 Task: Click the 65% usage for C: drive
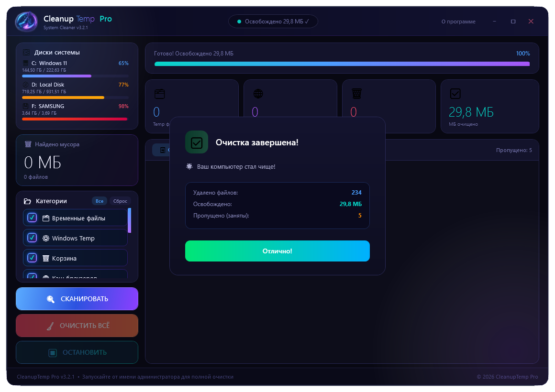(123, 63)
